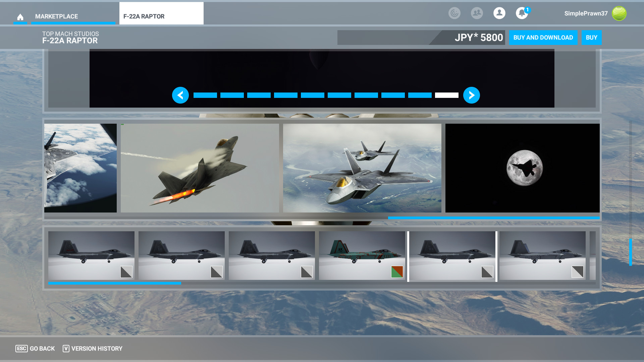Click Go Back at bottom
The width and height of the screenshot is (644, 362).
click(x=35, y=349)
